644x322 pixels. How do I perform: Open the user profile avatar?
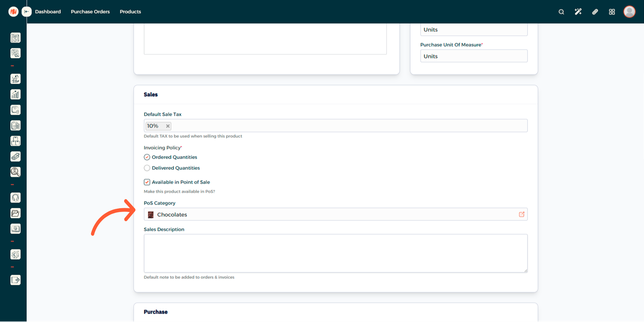point(629,12)
